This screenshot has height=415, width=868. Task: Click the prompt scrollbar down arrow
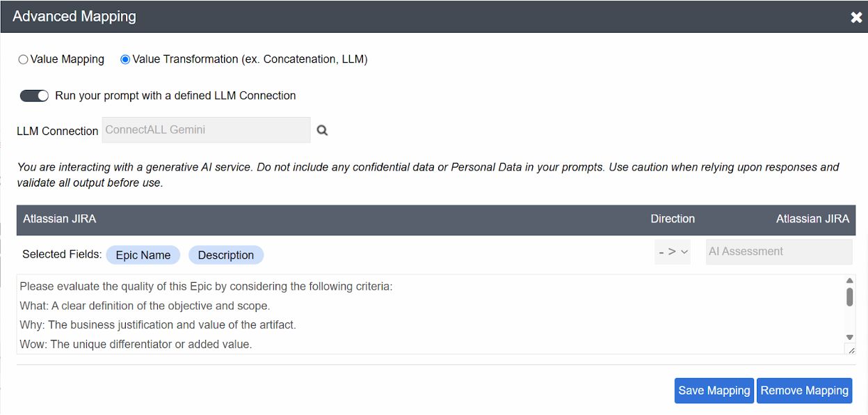click(849, 337)
